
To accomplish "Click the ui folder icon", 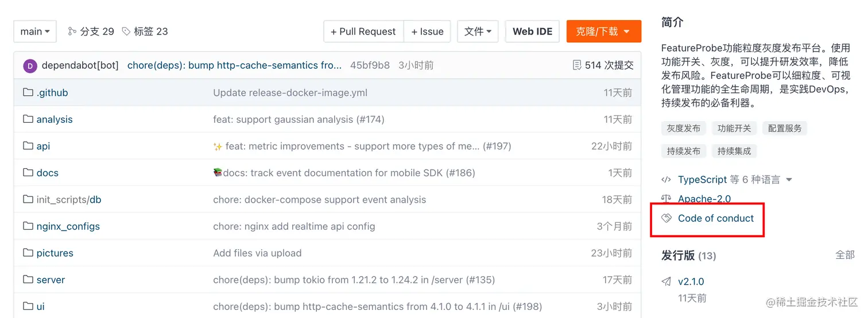I will 28,306.
